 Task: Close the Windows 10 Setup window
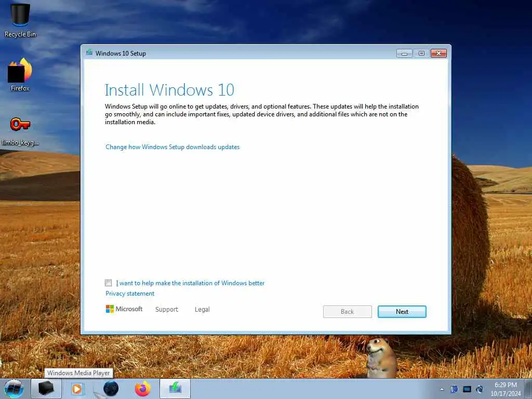click(x=438, y=54)
